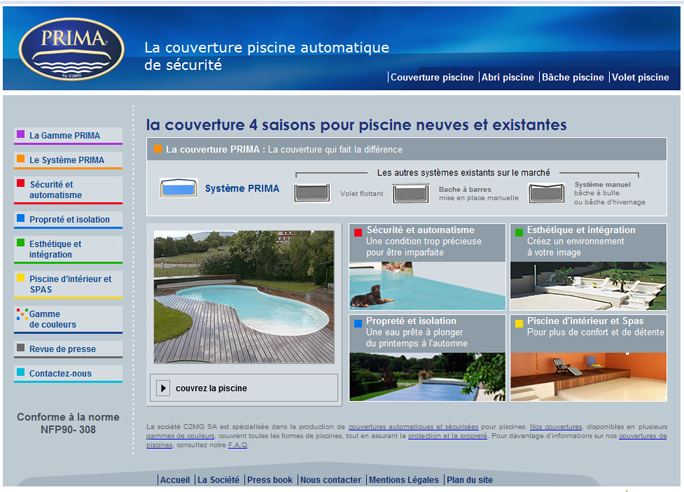The image size is (684, 492).
Task: Click the Bâche à barres cover icon
Action: tap(410, 193)
